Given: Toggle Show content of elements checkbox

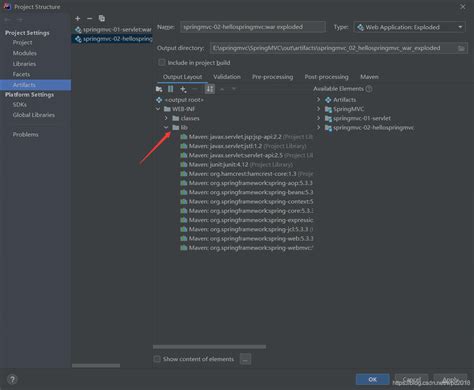Looking at the screenshot, I should (157, 359).
